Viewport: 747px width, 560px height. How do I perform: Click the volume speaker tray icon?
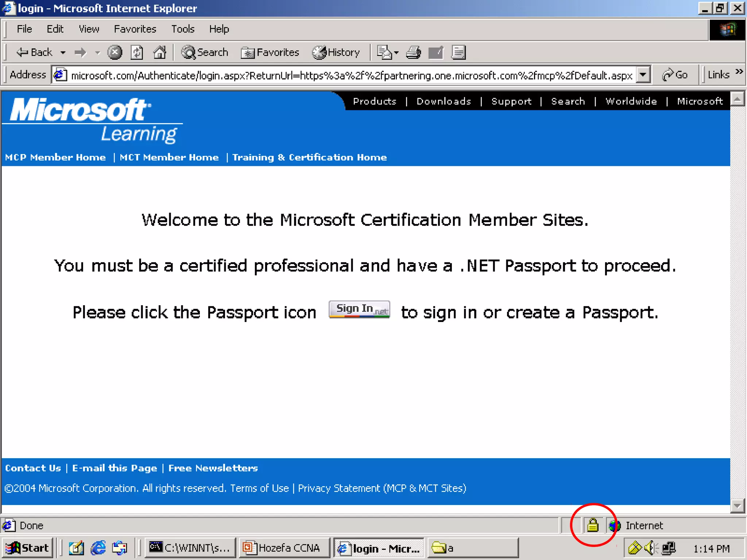650,548
